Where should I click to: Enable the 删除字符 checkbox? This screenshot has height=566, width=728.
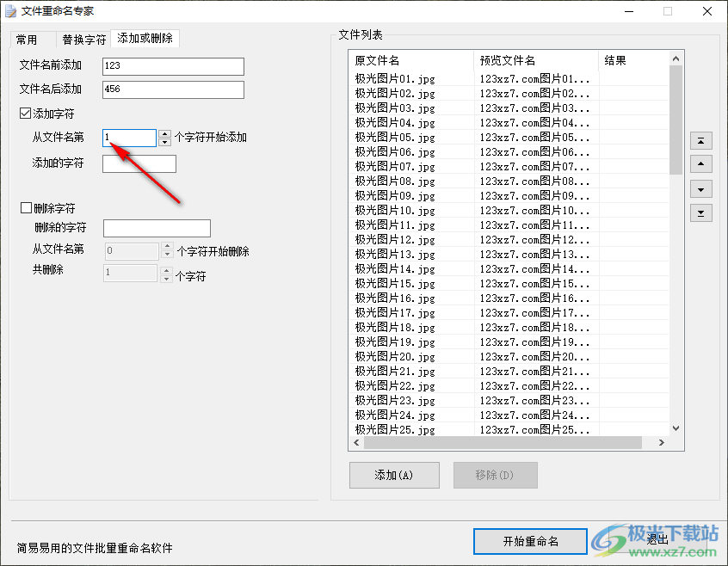[26, 208]
